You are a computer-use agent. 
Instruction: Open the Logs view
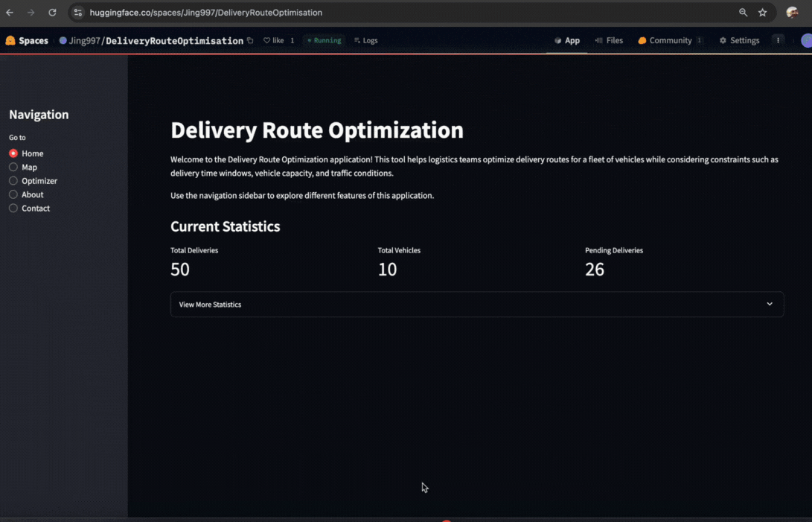[x=365, y=40]
